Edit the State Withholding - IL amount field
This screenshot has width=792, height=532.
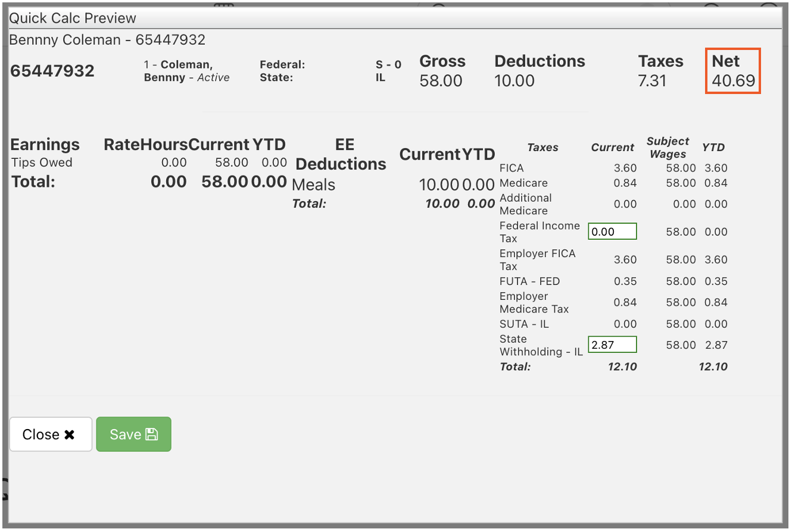(612, 344)
